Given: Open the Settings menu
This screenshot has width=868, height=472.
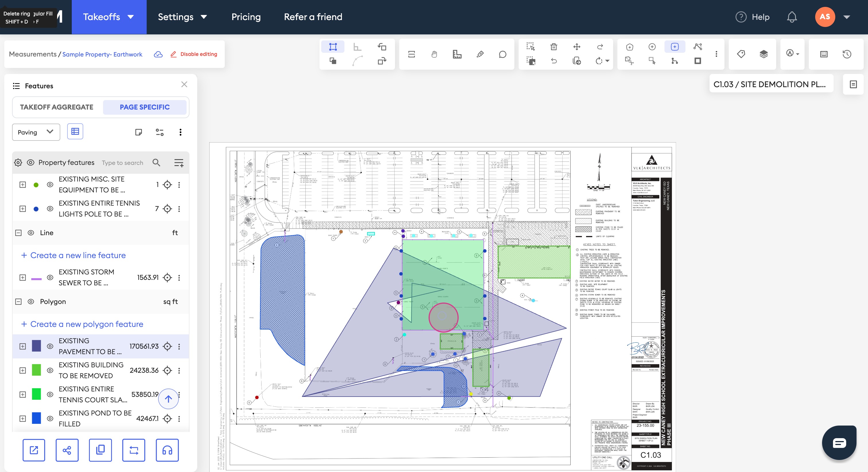Looking at the screenshot, I should pyautogui.click(x=182, y=17).
